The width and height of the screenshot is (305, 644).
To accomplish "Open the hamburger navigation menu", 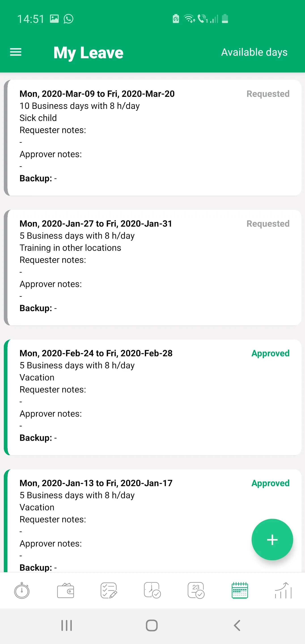I will tap(15, 52).
